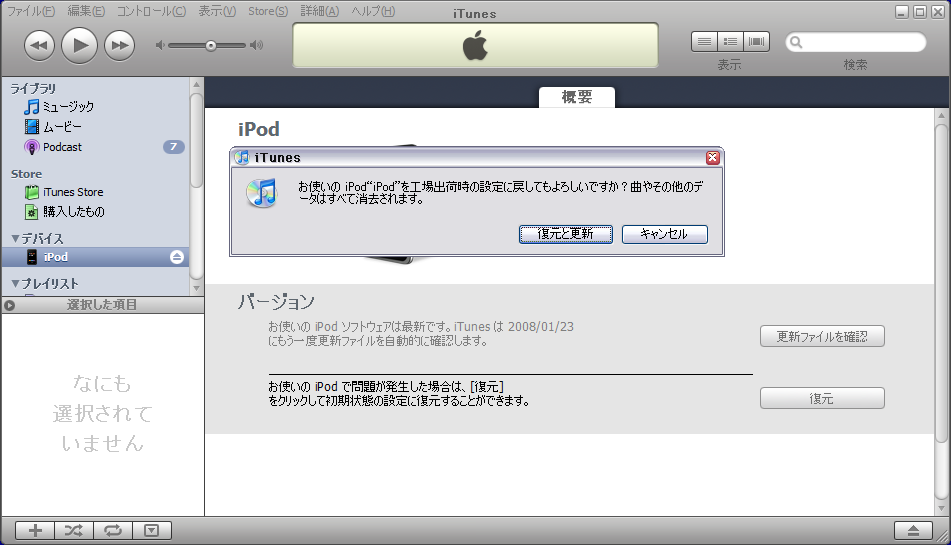Click the eject disc button at bottom right

913,531
